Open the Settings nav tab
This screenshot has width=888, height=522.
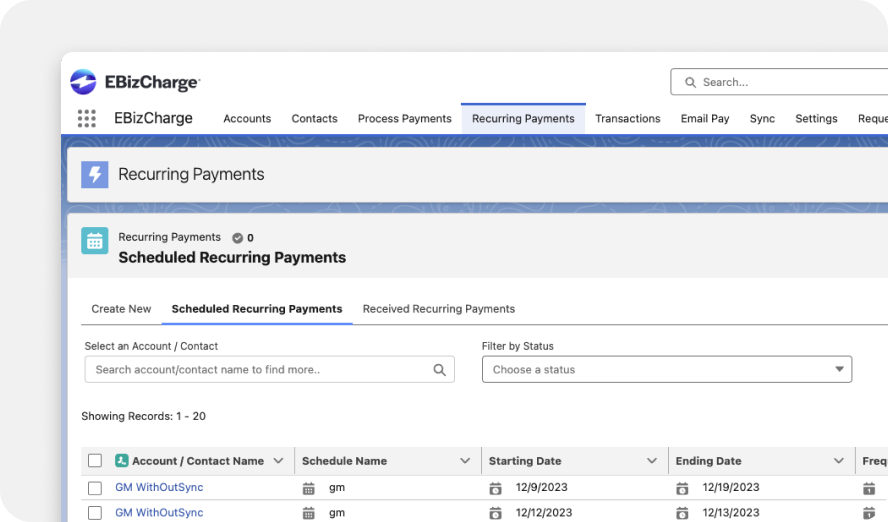(x=816, y=118)
